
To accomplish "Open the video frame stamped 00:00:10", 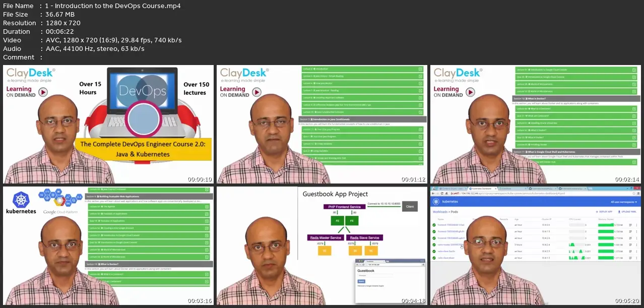I will click(108, 124).
